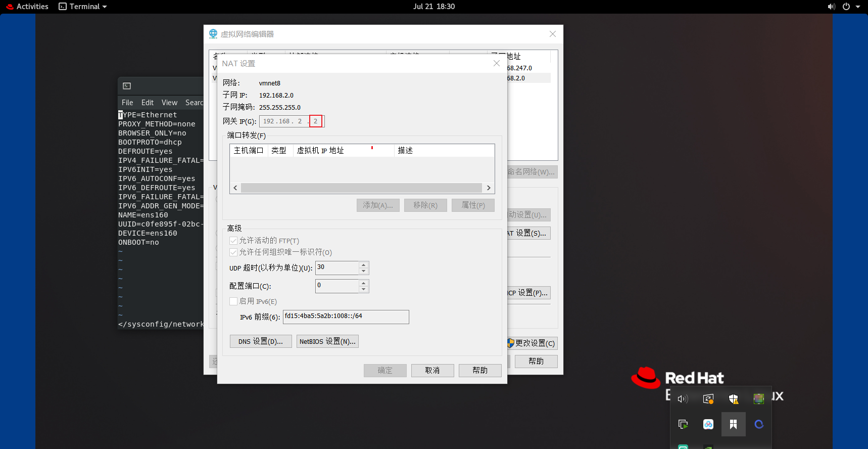Image resolution: width=868 pixels, height=449 pixels.
Task: Click the 主机端口 column header
Action: pyautogui.click(x=249, y=151)
